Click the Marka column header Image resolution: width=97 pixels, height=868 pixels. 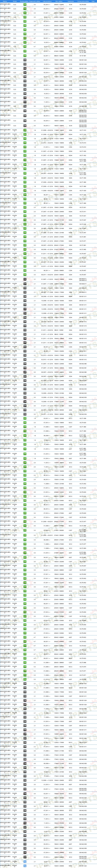[5, 1]
